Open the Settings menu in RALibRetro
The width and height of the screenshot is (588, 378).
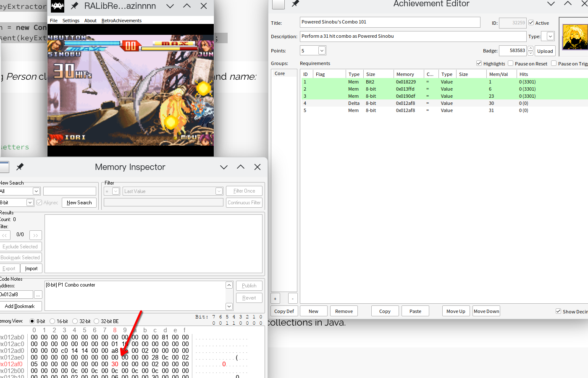[71, 21]
